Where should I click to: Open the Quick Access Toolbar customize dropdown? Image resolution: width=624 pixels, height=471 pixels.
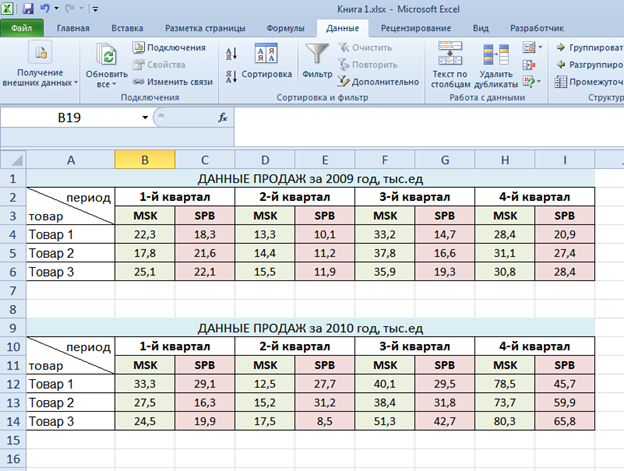coord(95,9)
